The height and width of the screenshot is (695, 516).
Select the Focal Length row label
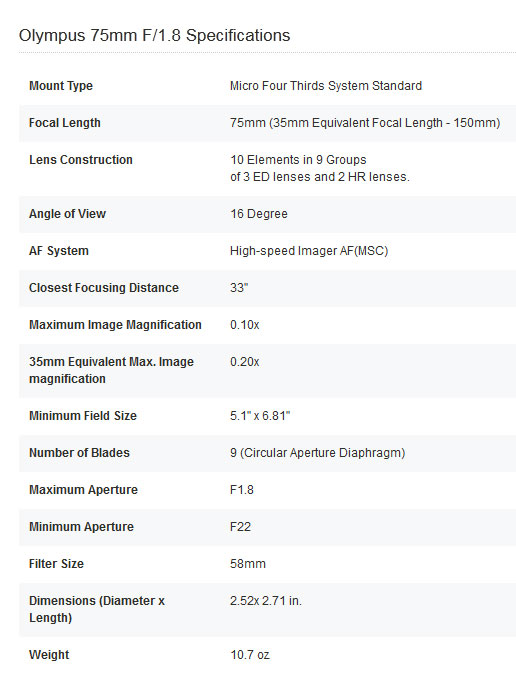click(65, 123)
